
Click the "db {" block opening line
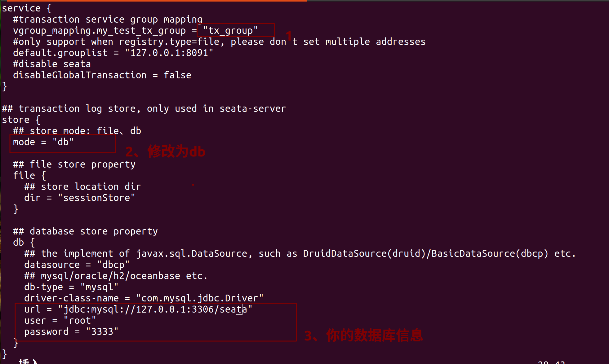[x=24, y=242]
